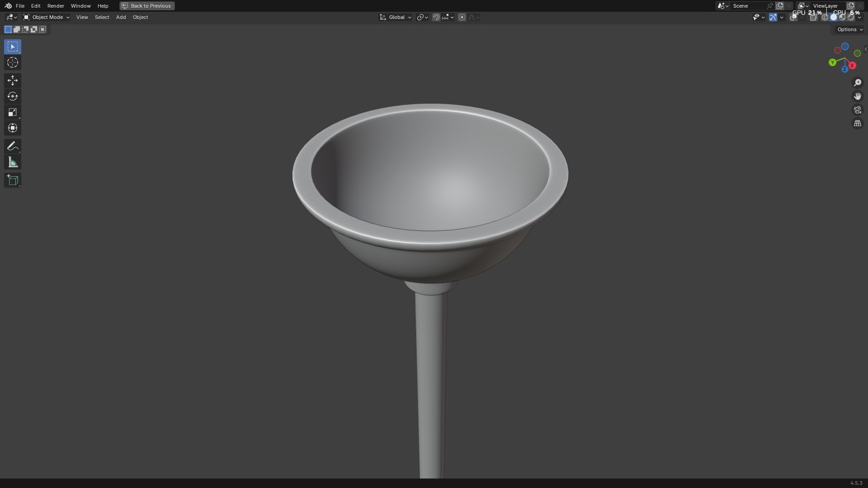Image resolution: width=868 pixels, height=488 pixels.
Task: Open the viewport View menu
Action: point(82,17)
